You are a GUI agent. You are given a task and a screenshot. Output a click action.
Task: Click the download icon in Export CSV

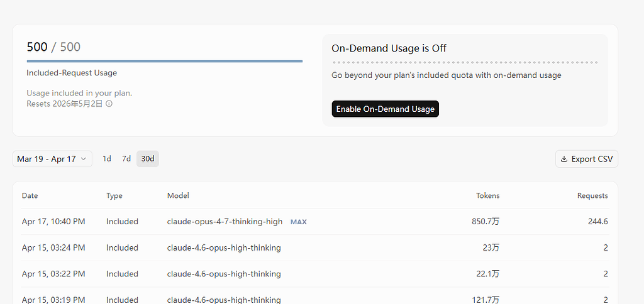pos(564,159)
